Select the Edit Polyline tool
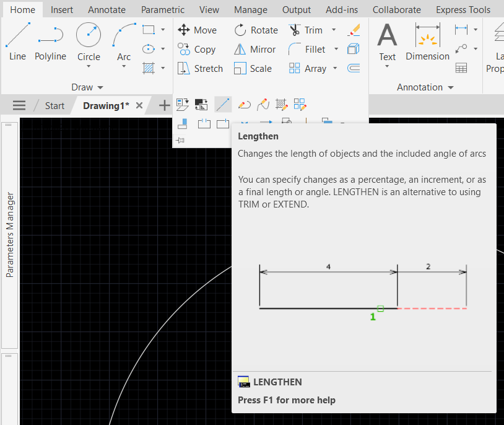The image size is (504, 425). click(x=244, y=105)
